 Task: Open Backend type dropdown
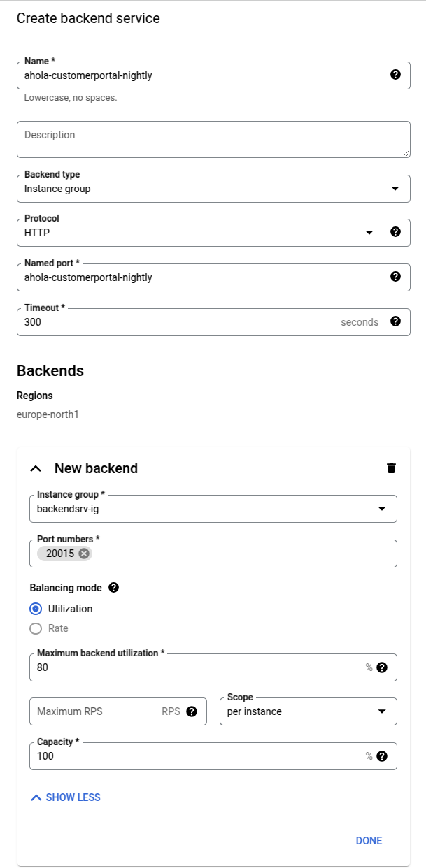(213, 189)
